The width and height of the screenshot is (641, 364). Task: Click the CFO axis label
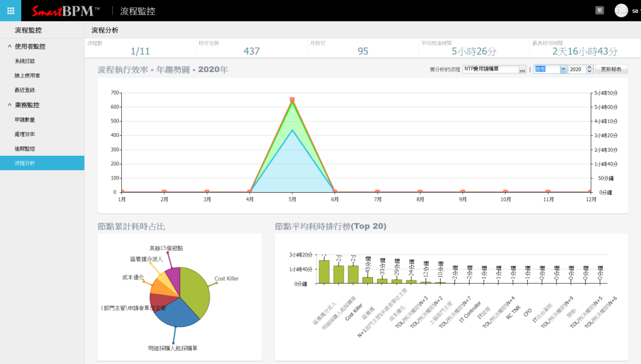click(x=528, y=313)
